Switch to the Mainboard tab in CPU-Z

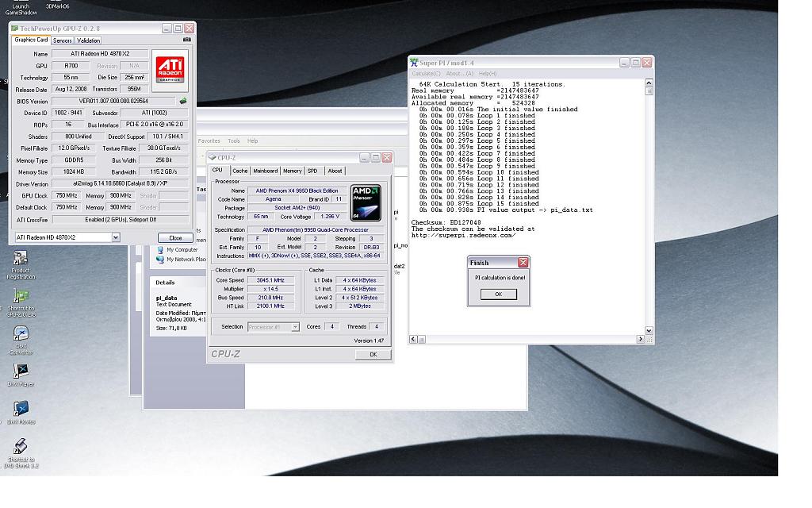pos(265,171)
